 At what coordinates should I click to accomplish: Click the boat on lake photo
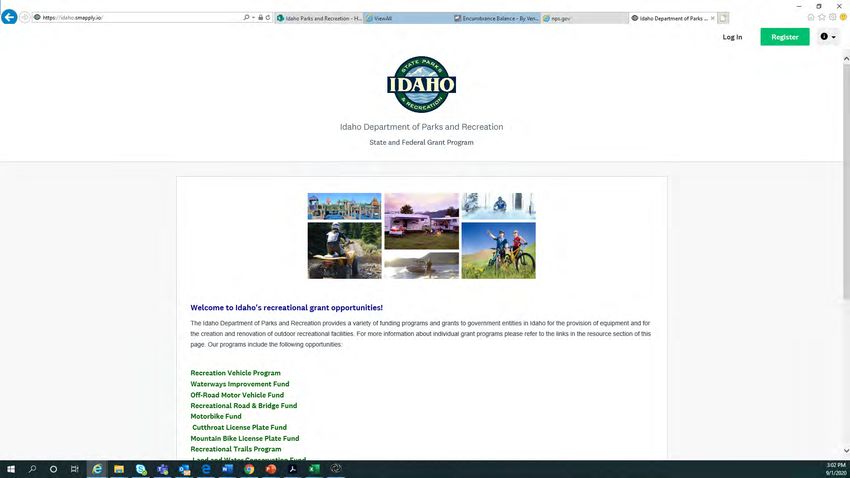[421, 266]
